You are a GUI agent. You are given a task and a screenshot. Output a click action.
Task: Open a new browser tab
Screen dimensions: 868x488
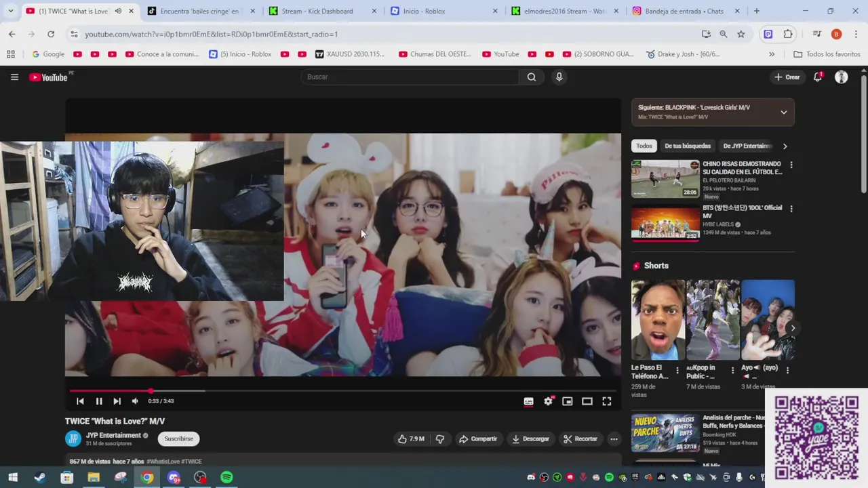coord(757,11)
